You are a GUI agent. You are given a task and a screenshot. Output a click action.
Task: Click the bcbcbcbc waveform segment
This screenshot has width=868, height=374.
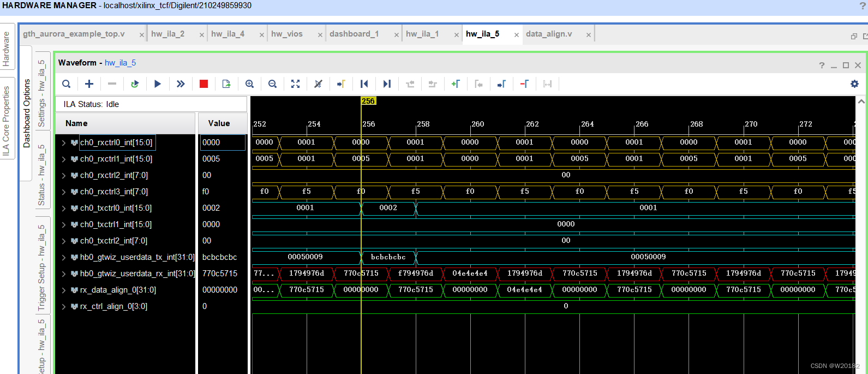point(388,257)
